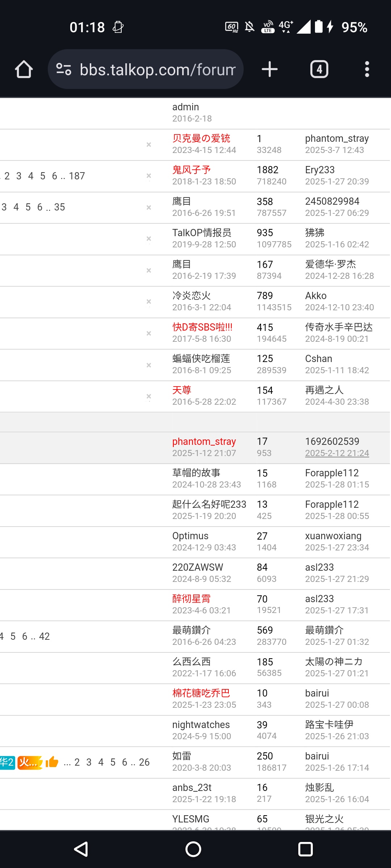Viewport: 391px width, 868px height.
Task: Open author Optimus profile
Action: click(190, 536)
